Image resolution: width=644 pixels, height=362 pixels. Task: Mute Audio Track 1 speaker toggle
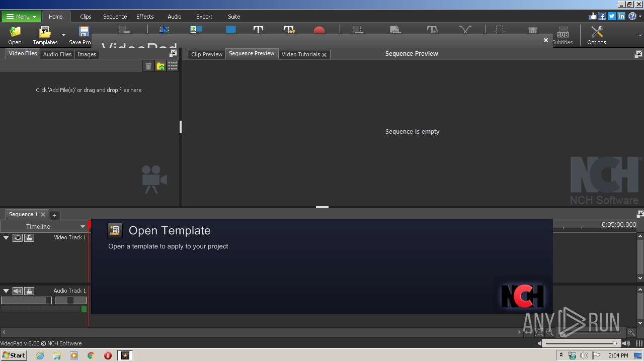(18, 291)
